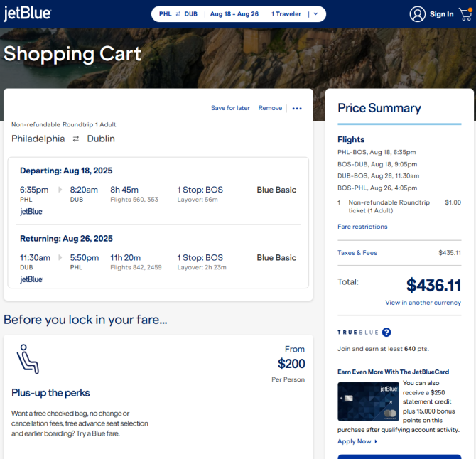Click the '8h 45m' duration text

click(x=124, y=190)
